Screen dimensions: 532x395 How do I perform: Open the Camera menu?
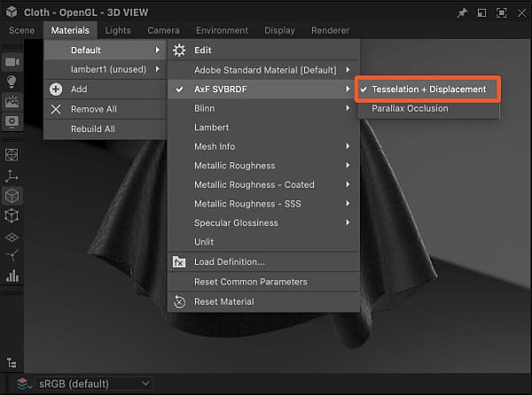coord(163,30)
